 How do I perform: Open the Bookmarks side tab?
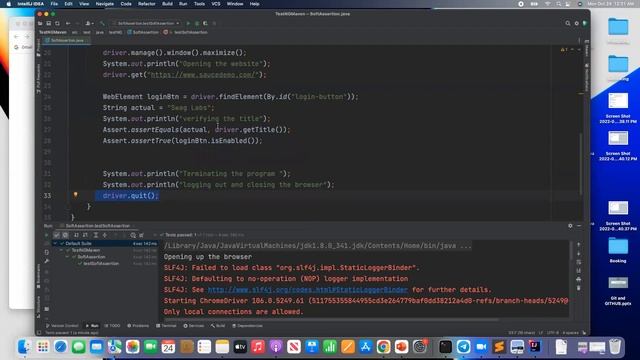pos(39,276)
